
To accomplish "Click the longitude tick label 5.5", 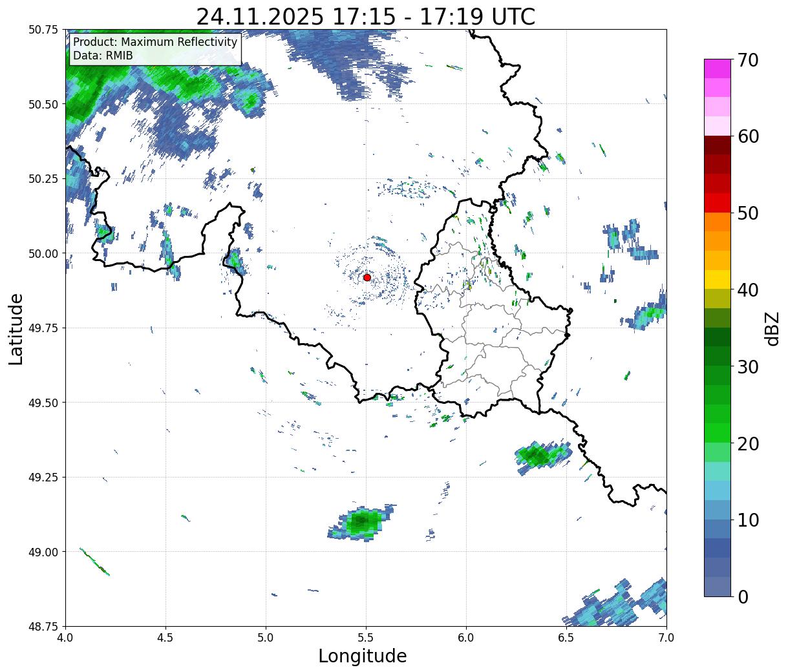I will [366, 637].
